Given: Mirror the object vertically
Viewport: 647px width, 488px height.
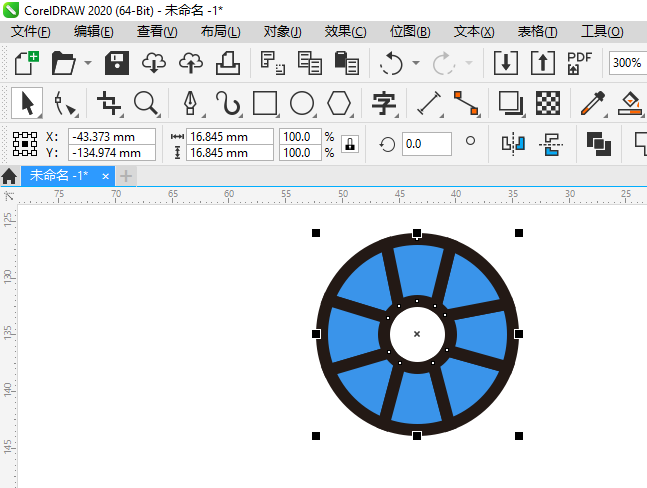Looking at the screenshot, I should tap(551, 144).
